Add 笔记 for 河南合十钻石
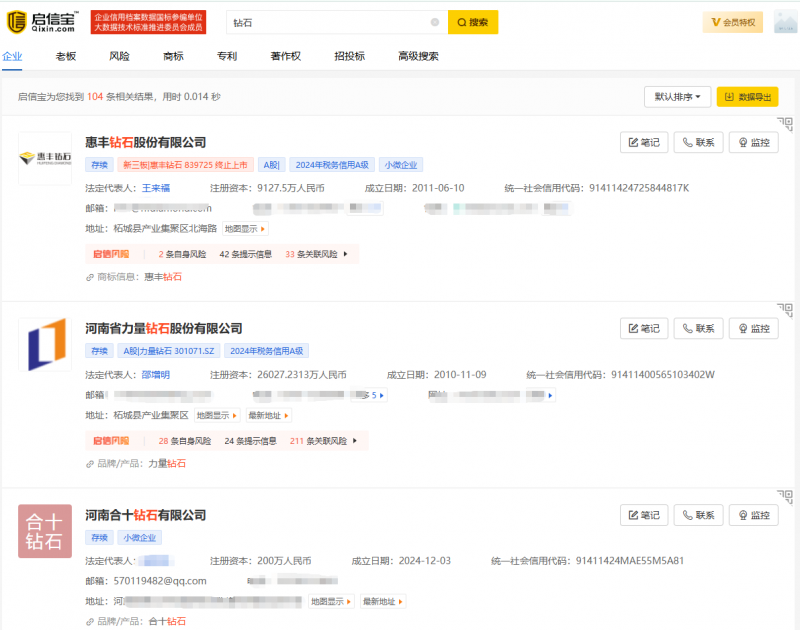 tap(644, 515)
